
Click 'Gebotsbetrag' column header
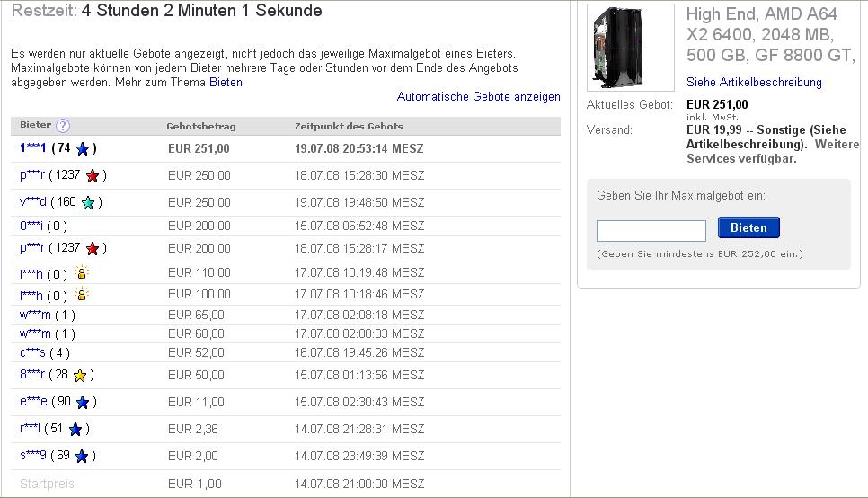201,127
